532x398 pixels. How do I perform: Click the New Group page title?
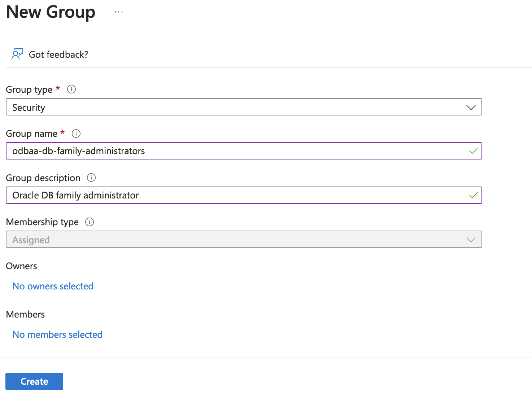point(50,12)
